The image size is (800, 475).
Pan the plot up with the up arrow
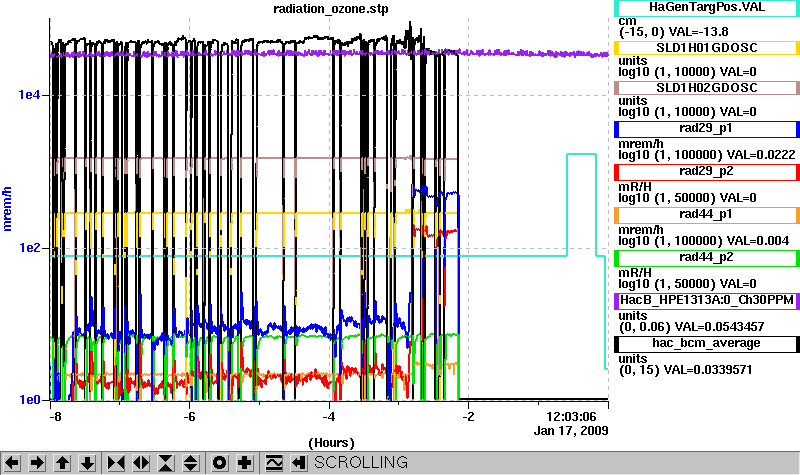point(62,463)
